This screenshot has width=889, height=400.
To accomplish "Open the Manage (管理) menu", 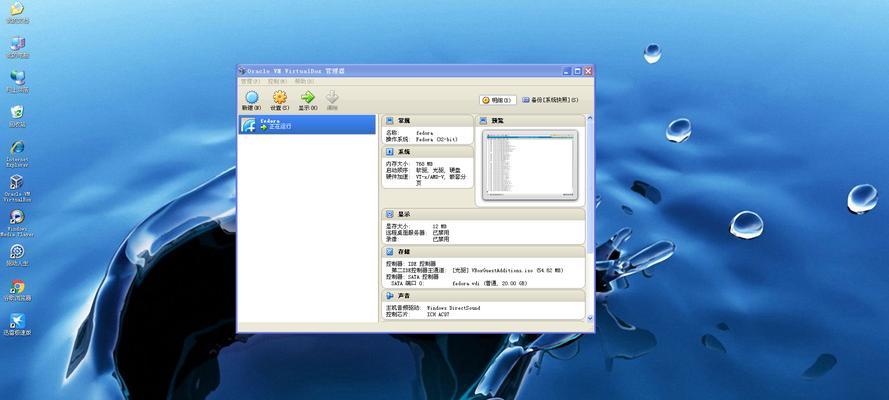I will (x=250, y=82).
